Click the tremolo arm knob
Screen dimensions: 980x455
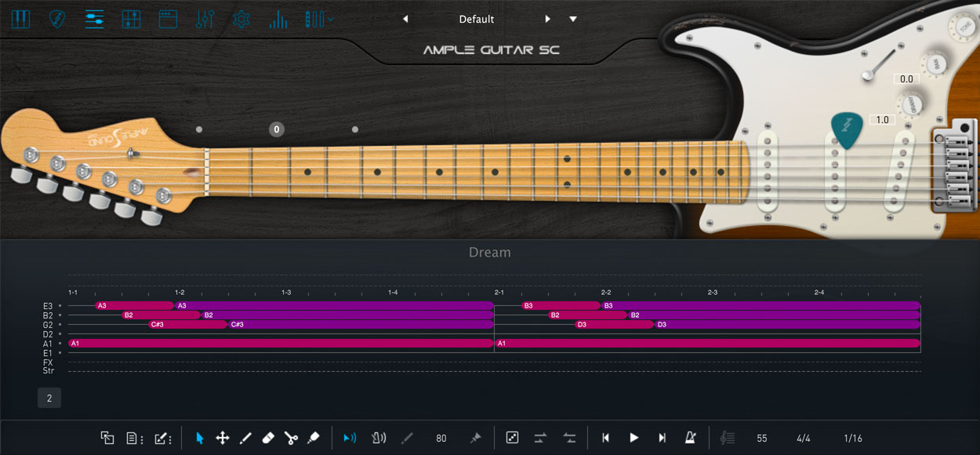(868, 75)
